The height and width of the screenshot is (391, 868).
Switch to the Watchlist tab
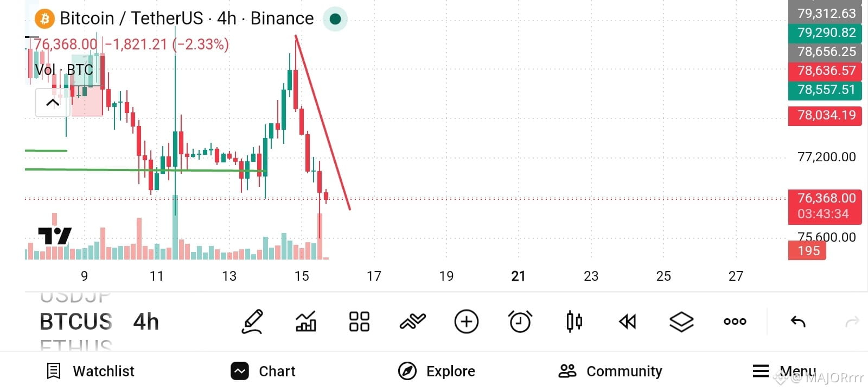[x=91, y=371]
